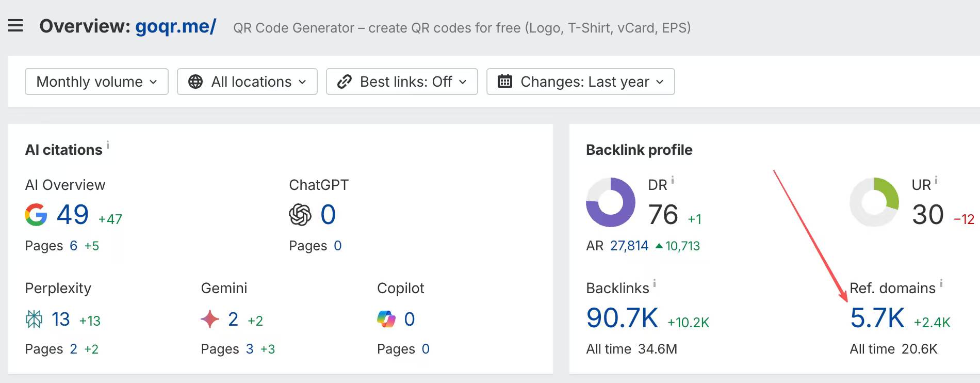Click the Perplexity citations count 13

61,320
